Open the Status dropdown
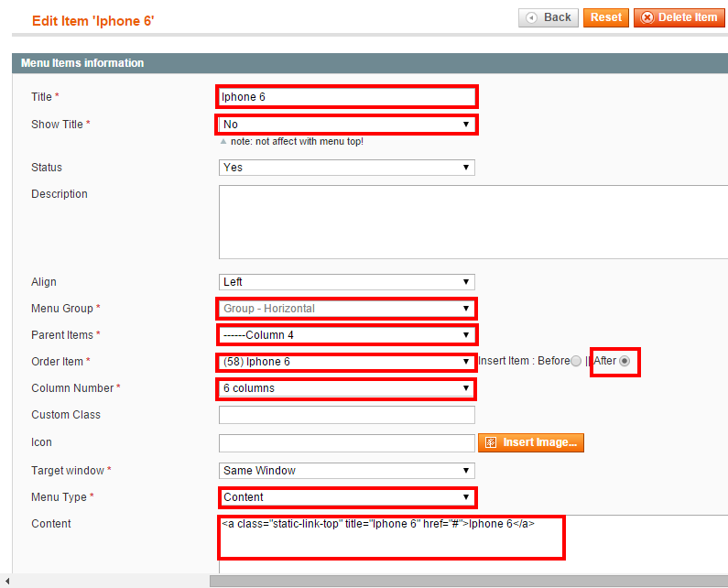Screen dimensions: 728x588 click(x=347, y=168)
